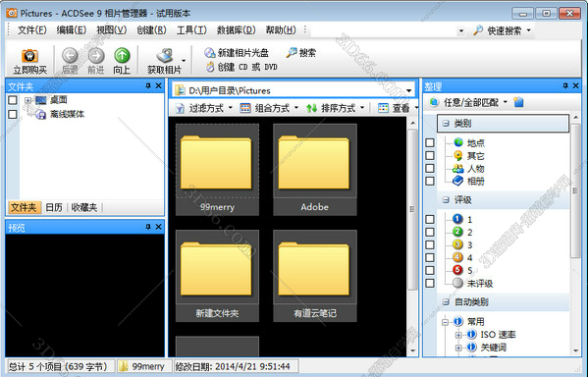Click the 排序方式 sort arrows icon
Viewport: 588px width, 377px height.
click(311, 108)
